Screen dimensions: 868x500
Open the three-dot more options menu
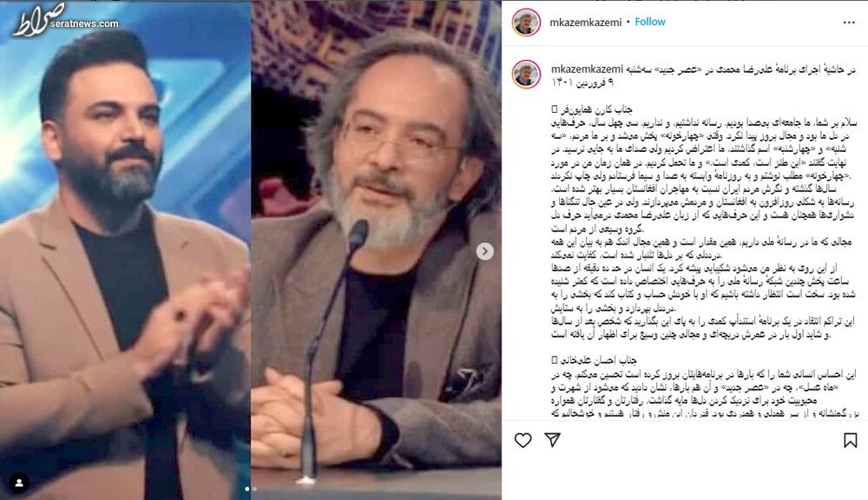849,23
